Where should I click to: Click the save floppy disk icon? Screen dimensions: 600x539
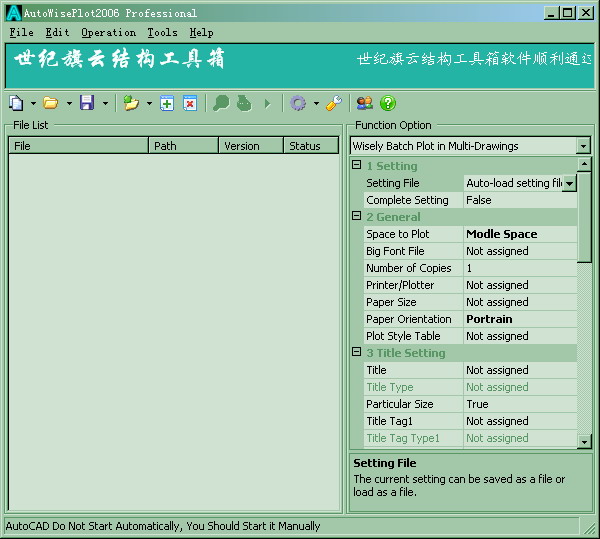pyautogui.click(x=87, y=103)
